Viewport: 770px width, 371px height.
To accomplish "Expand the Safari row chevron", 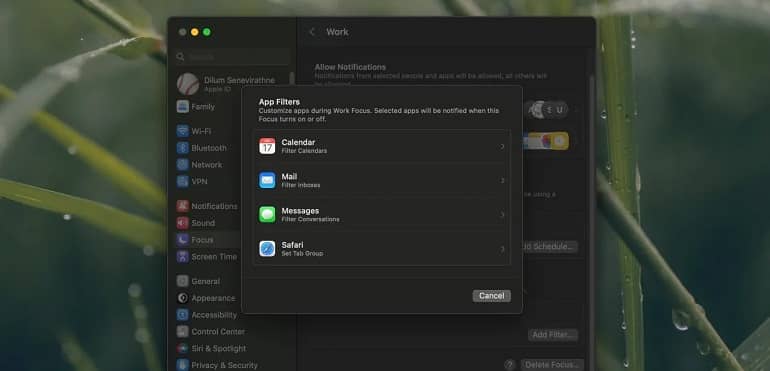I will (502, 249).
